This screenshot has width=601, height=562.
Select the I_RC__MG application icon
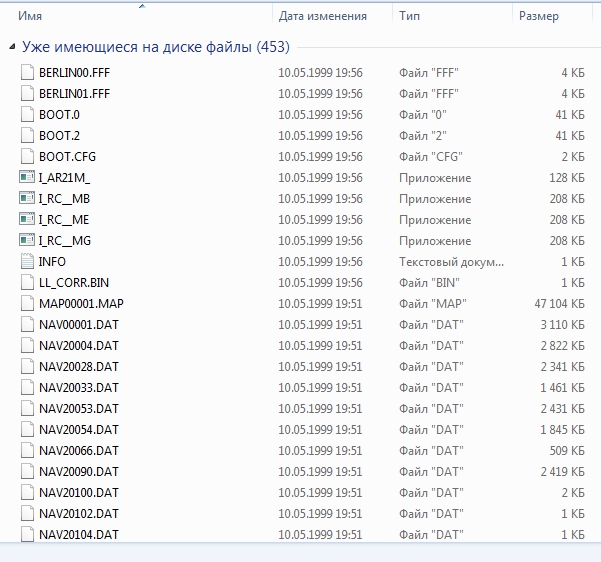pos(27,241)
